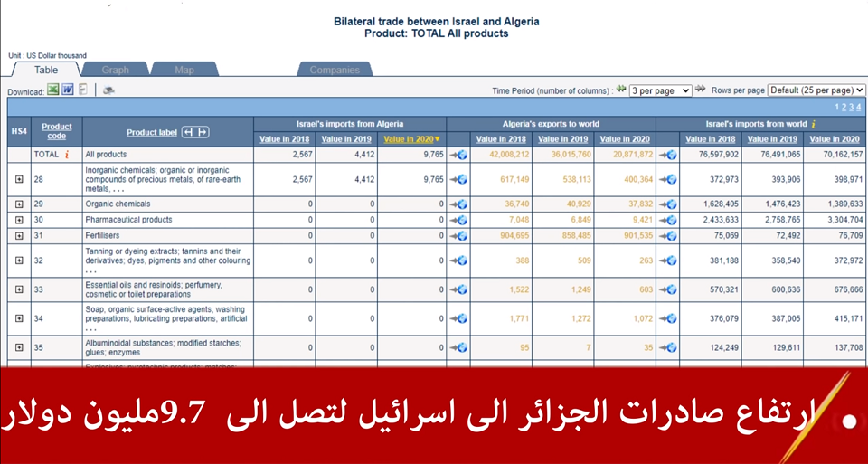Screen dimensions: 868x464
Task: Click Algeria's 2018 Fertilisers export value 904,695
Action: tap(514, 235)
